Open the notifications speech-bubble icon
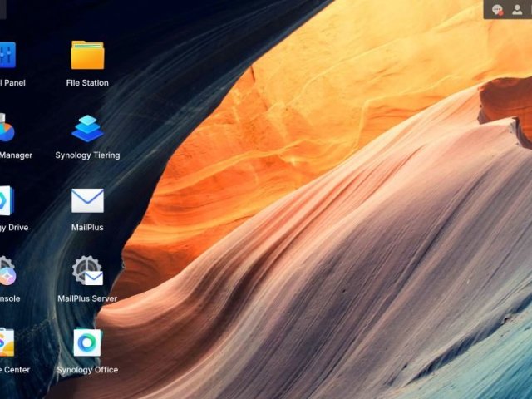This screenshot has width=532, height=399. 497,10
